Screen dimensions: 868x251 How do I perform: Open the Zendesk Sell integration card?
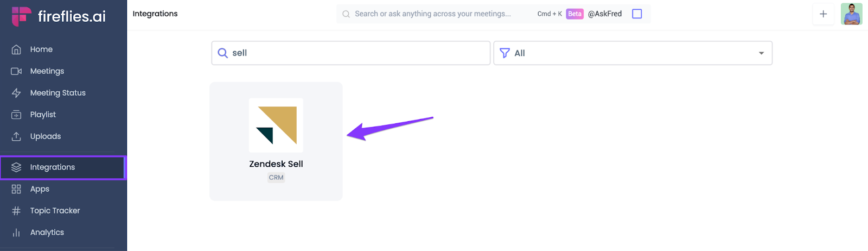pos(276,141)
